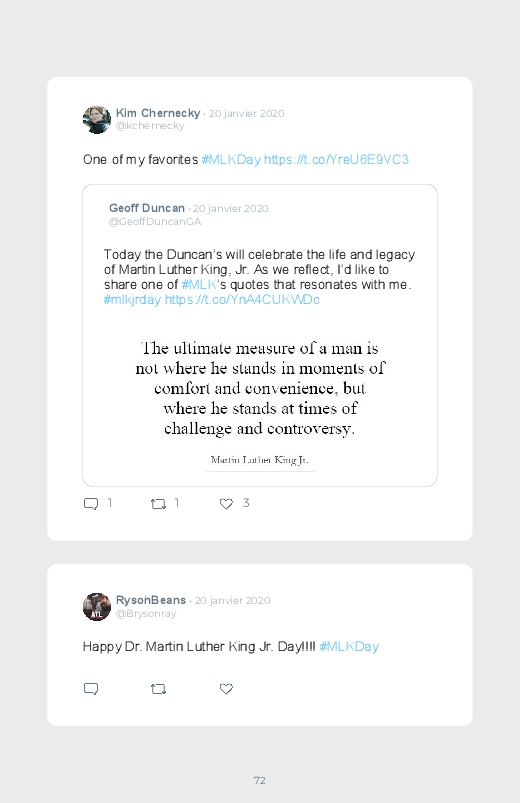The height and width of the screenshot is (803, 520).
Task: Open link t.co/YreU6E9VC3
Action: tap(336, 160)
